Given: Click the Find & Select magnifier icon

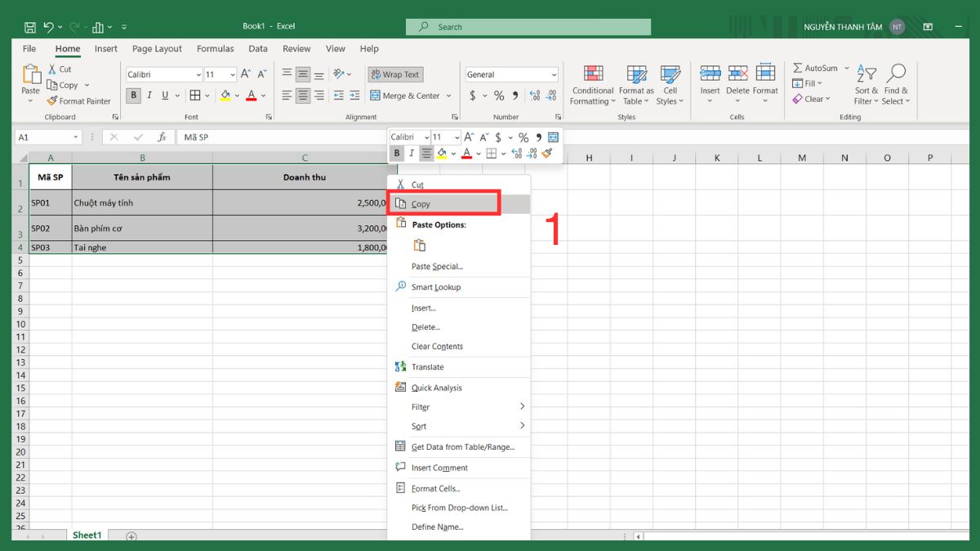Looking at the screenshot, I should pos(896,74).
